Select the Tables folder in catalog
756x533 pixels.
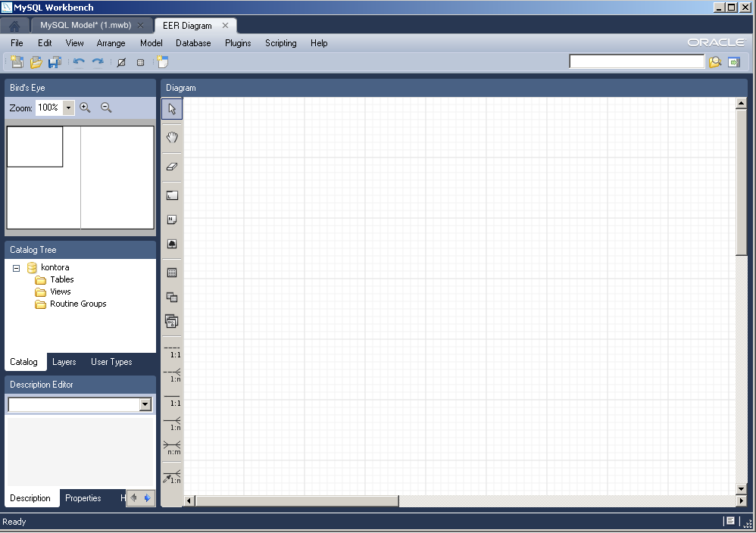click(61, 279)
